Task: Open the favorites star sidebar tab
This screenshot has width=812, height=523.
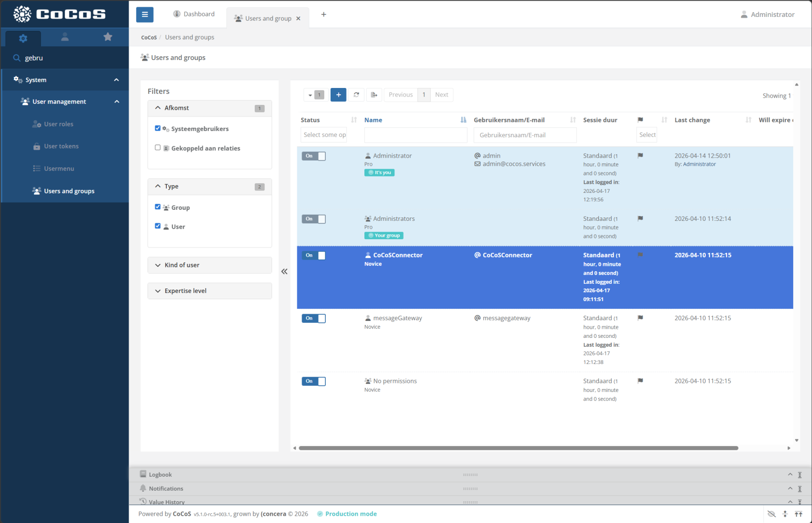Action: 108,37
